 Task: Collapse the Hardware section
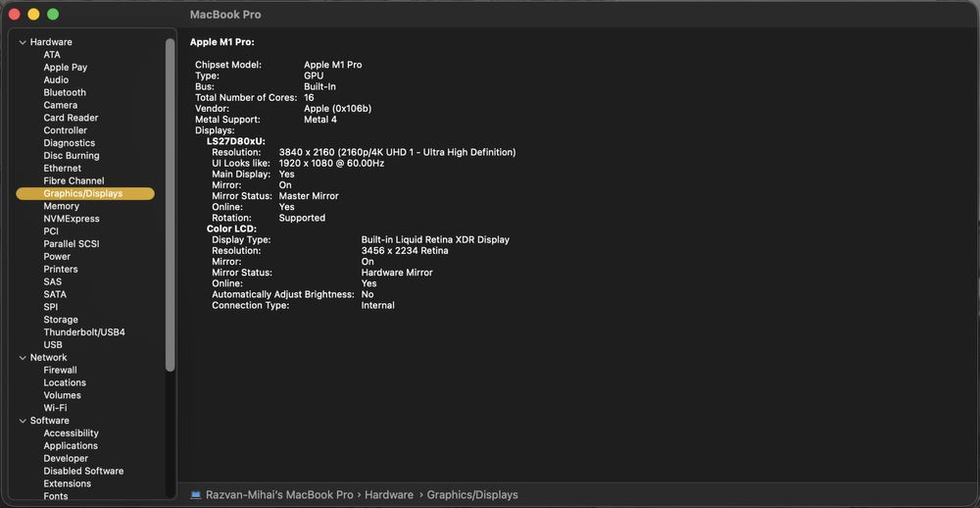point(23,42)
